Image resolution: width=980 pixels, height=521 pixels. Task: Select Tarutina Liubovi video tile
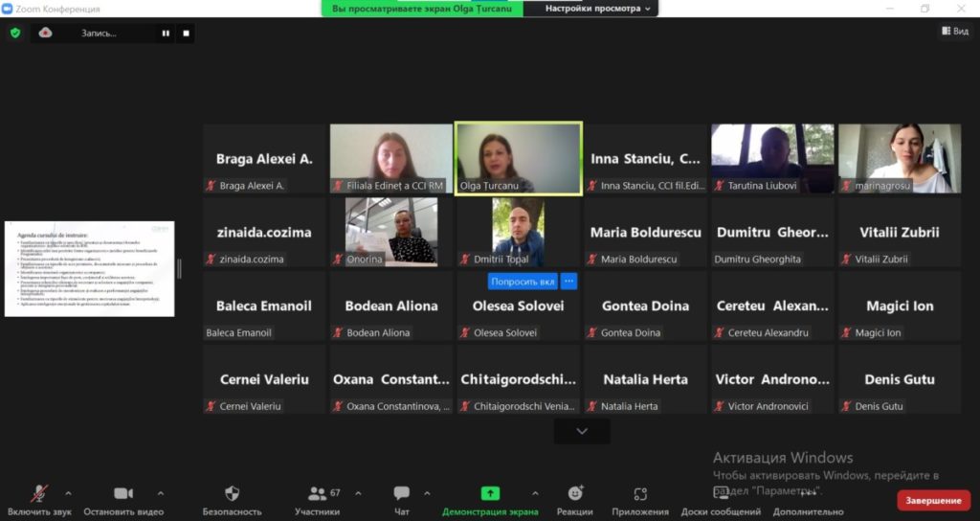click(x=772, y=158)
